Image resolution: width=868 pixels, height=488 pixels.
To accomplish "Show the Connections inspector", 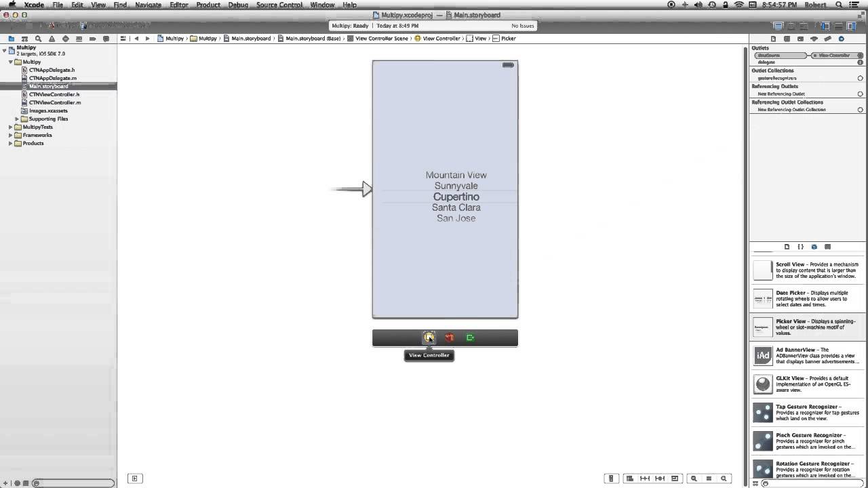I will (842, 39).
